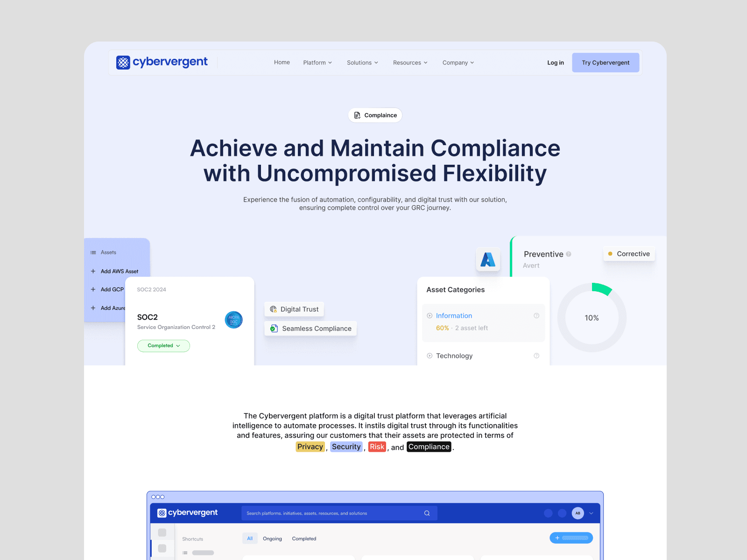This screenshot has width=747, height=560.
Task: Click the help icon beside Preventive
Action: coord(569,254)
